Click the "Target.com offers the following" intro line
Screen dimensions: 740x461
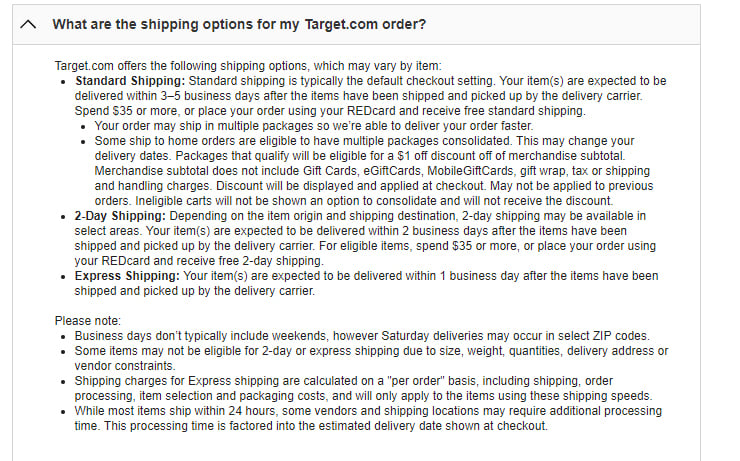pyautogui.click(x=248, y=66)
